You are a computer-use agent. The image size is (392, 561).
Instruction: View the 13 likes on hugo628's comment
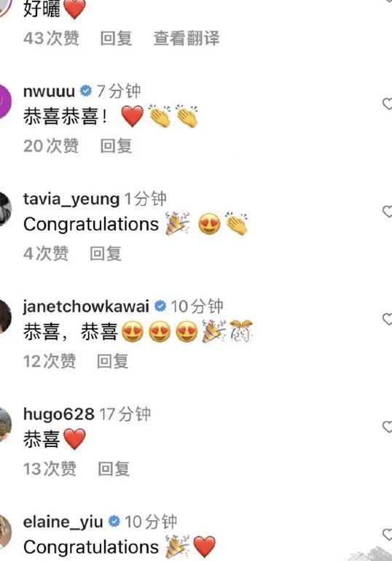(50, 468)
